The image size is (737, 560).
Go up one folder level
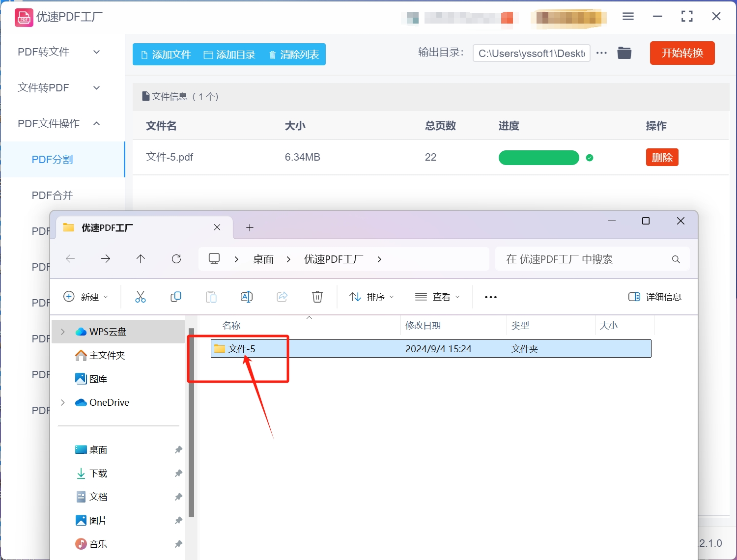pyautogui.click(x=141, y=259)
